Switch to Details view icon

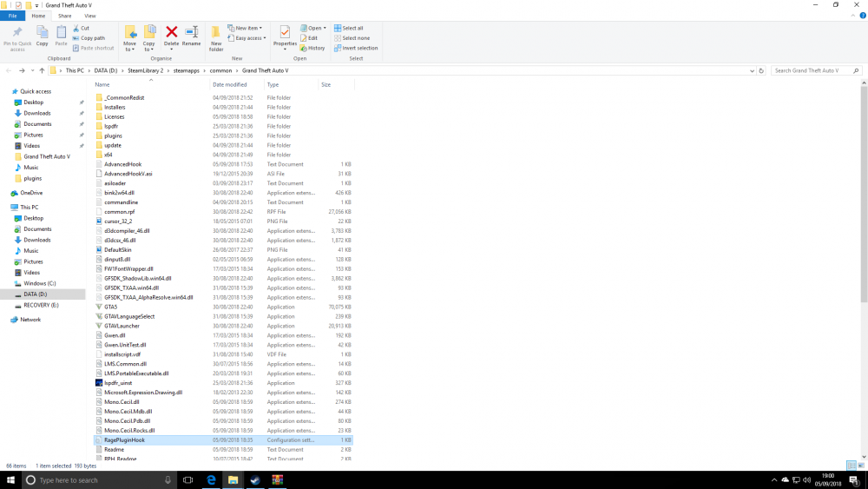(x=852, y=466)
